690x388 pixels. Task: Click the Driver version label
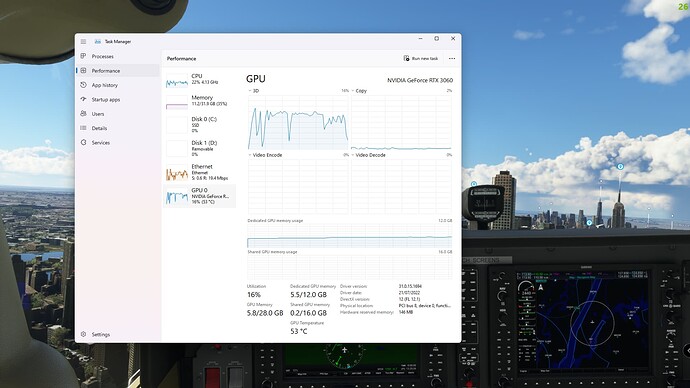click(354, 286)
